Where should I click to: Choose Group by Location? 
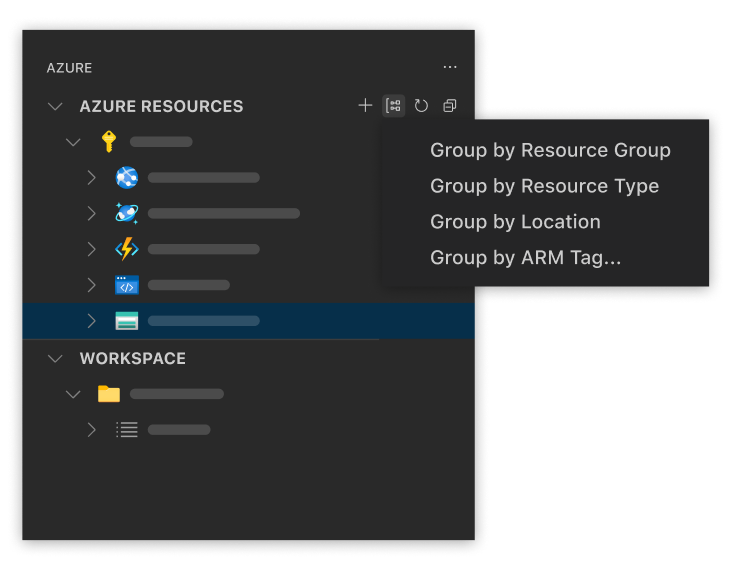click(515, 222)
